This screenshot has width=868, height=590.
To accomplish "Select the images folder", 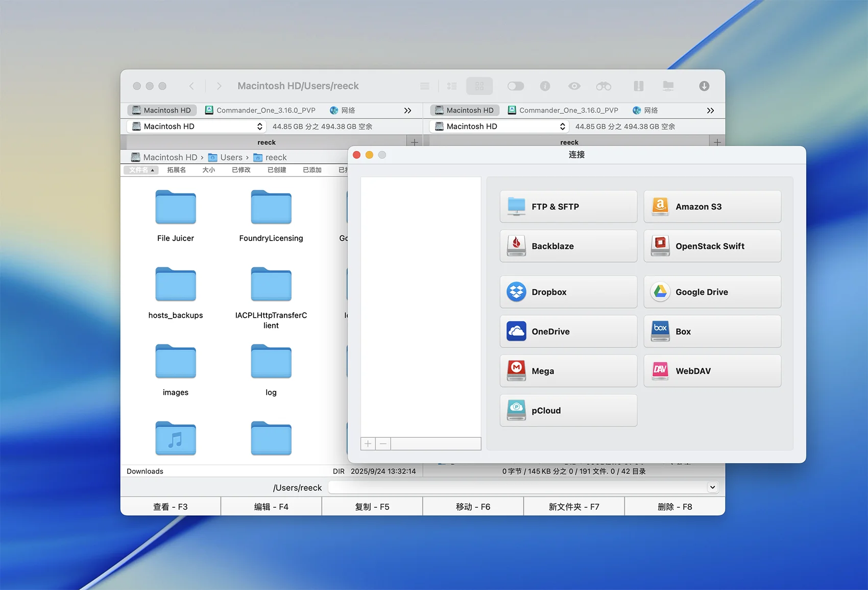I will pos(176,370).
